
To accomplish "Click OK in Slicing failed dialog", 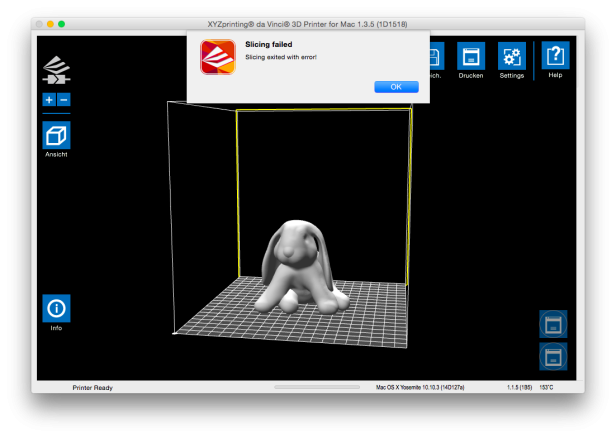I will click(x=396, y=87).
